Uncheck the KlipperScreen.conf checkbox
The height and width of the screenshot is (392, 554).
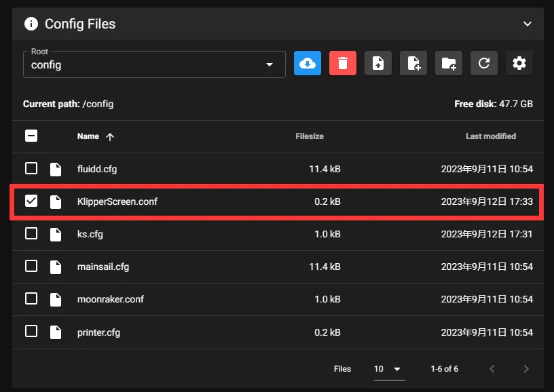[x=31, y=201]
